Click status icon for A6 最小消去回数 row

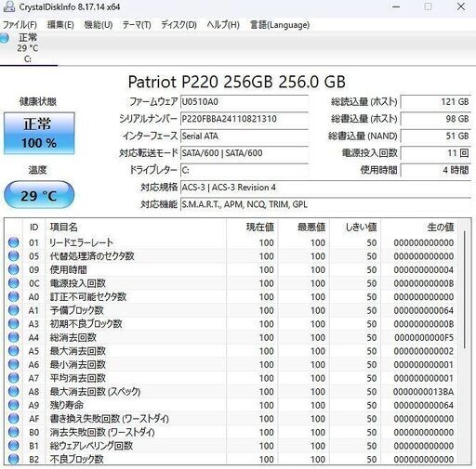(x=13, y=364)
